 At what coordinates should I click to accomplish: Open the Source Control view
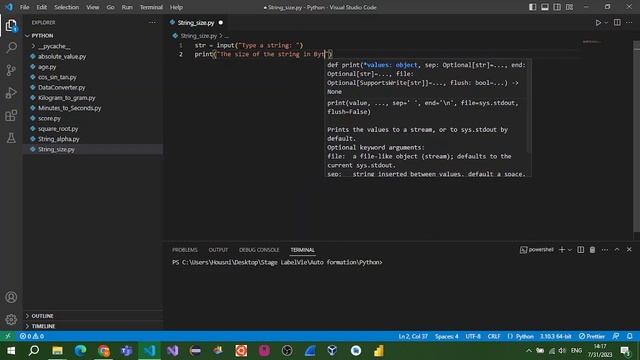point(11,70)
